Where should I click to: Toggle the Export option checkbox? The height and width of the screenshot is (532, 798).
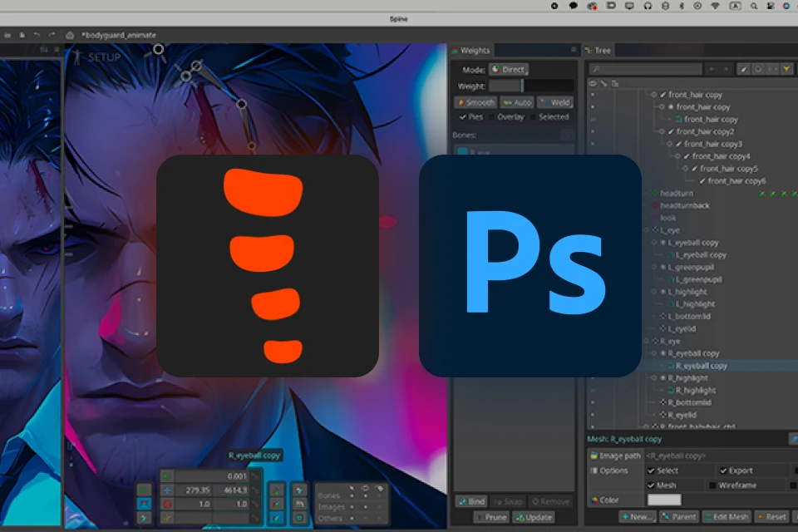(723, 471)
